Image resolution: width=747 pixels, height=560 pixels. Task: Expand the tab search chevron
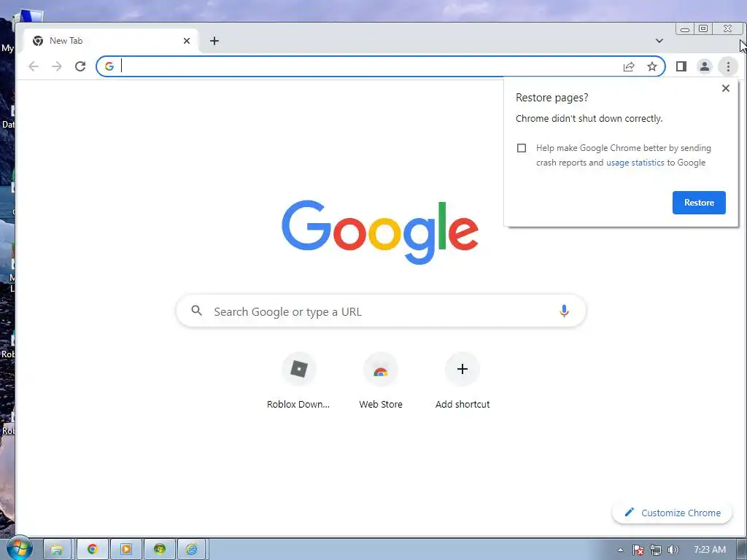659,41
